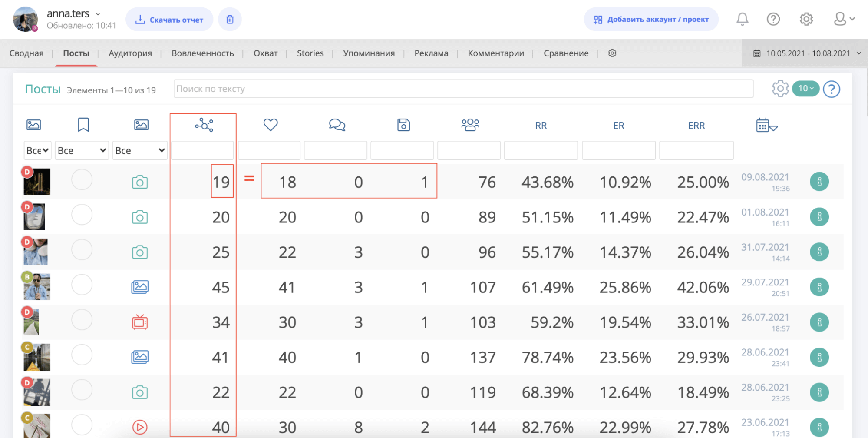
Task: Toggle the selection circle for 29.07.2021 post
Action: click(x=82, y=285)
